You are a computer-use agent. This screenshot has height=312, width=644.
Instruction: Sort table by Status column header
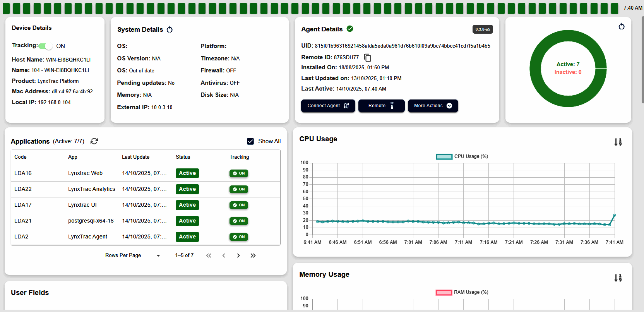(183, 157)
